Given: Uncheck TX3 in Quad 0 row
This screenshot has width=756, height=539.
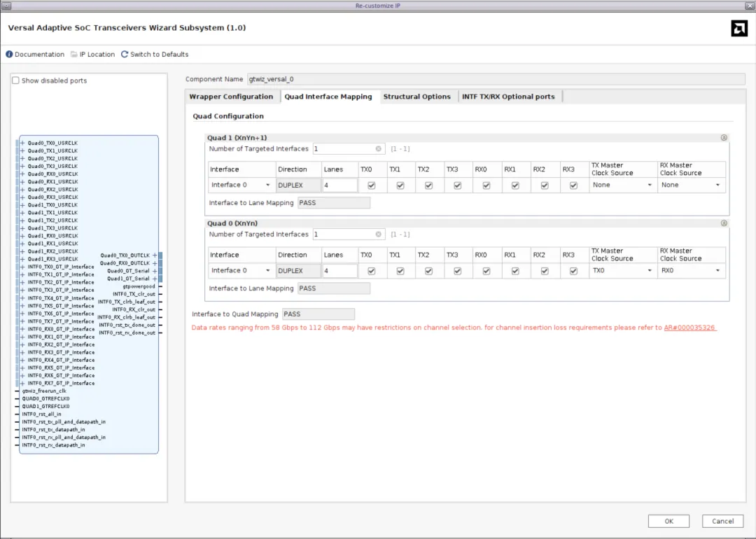Looking at the screenshot, I should pos(458,272).
